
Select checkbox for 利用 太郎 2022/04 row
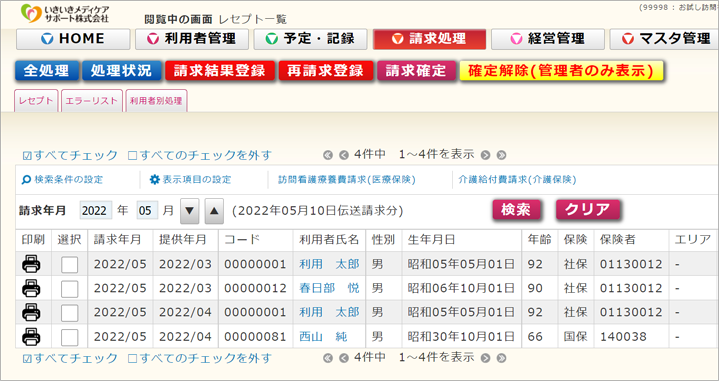(69, 313)
